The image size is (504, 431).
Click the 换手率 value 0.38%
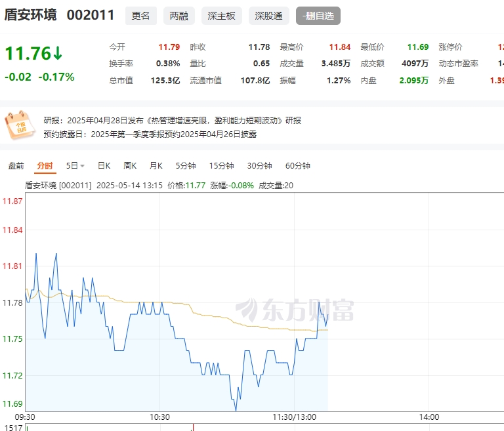click(168, 64)
